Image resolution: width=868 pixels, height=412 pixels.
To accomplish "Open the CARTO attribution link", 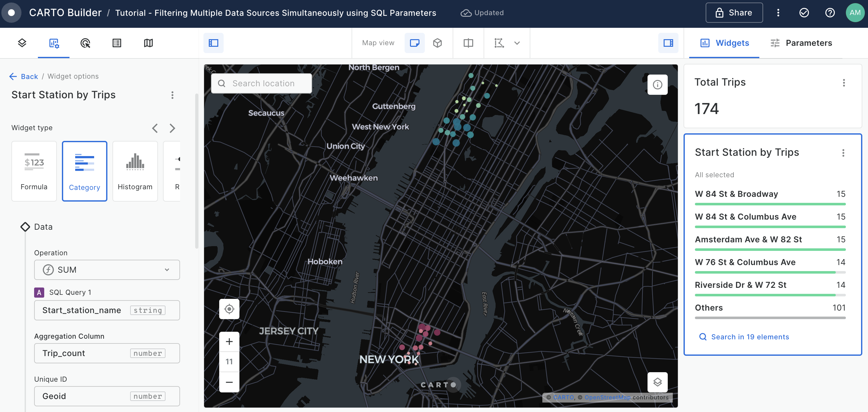I will pyautogui.click(x=564, y=397).
